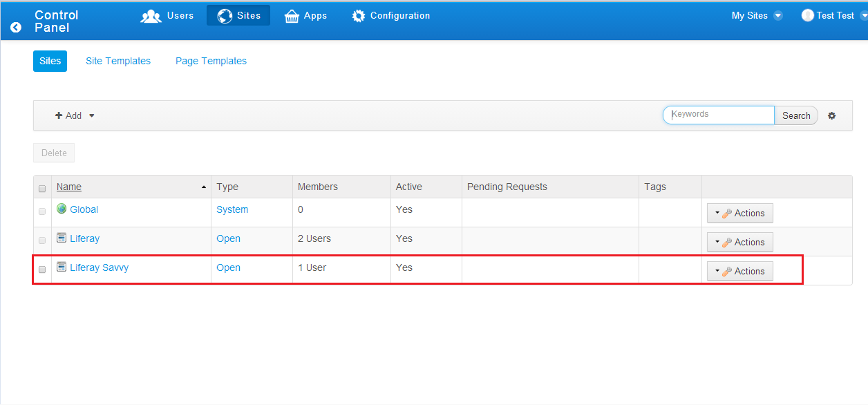Click the Open type link for Liferay
The height and width of the screenshot is (405, 868).
228,238
